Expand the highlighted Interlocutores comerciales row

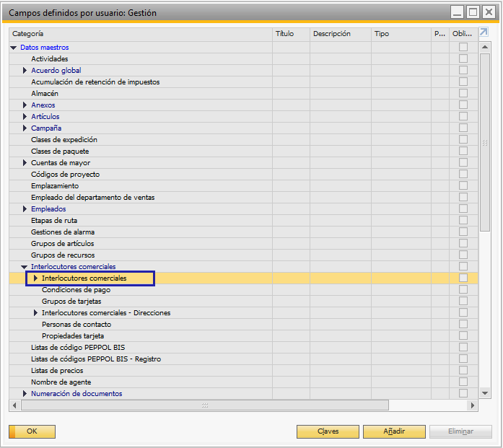coord(35,278)
